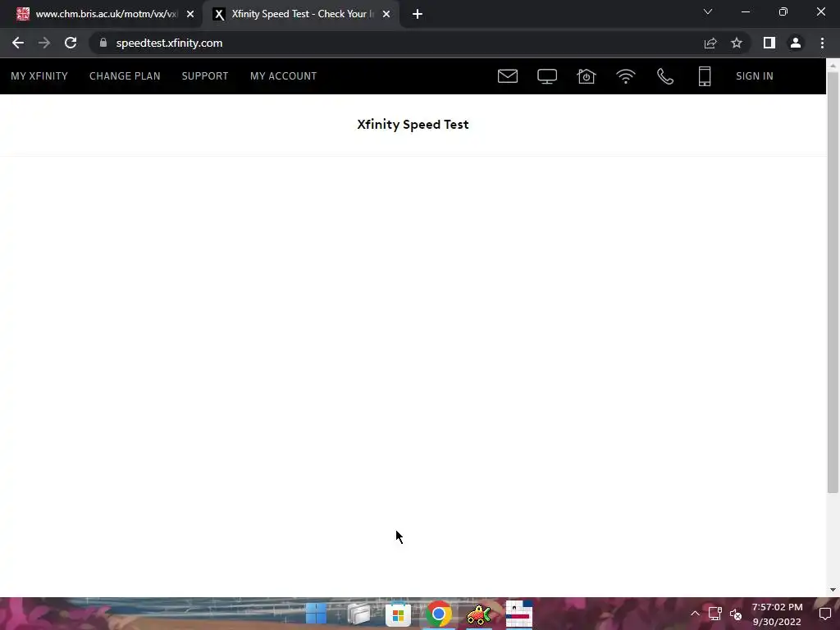
Task: Expand the Chrome tab search dropdown
Action: 708,11
